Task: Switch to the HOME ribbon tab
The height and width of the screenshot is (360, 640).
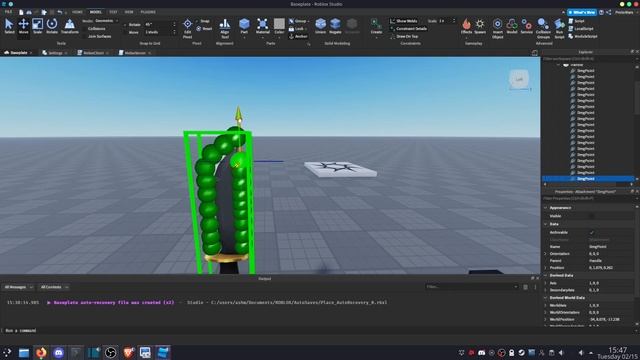Action: pyautogui.click(x=77, y=12)
